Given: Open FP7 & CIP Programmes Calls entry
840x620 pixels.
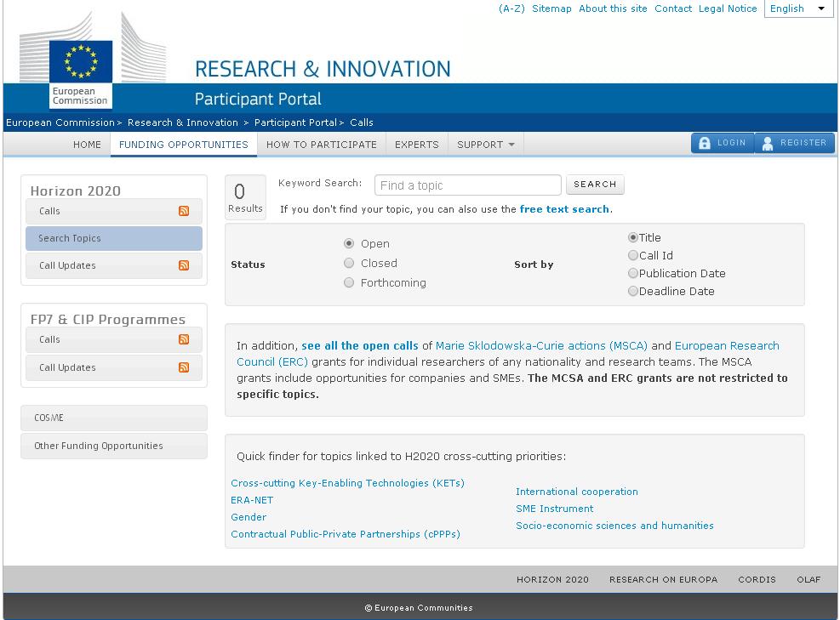Looking at the screenshot, I should (113, 339).
